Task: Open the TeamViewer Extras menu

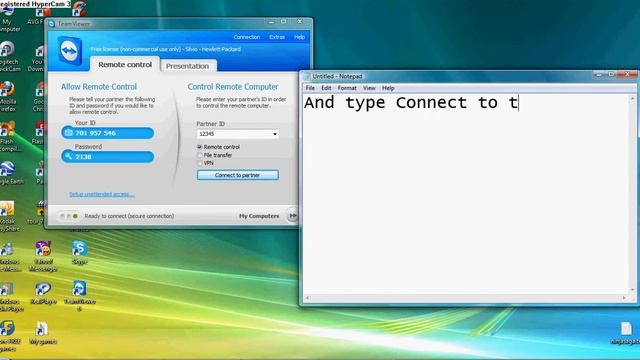Action: (277, 37)
